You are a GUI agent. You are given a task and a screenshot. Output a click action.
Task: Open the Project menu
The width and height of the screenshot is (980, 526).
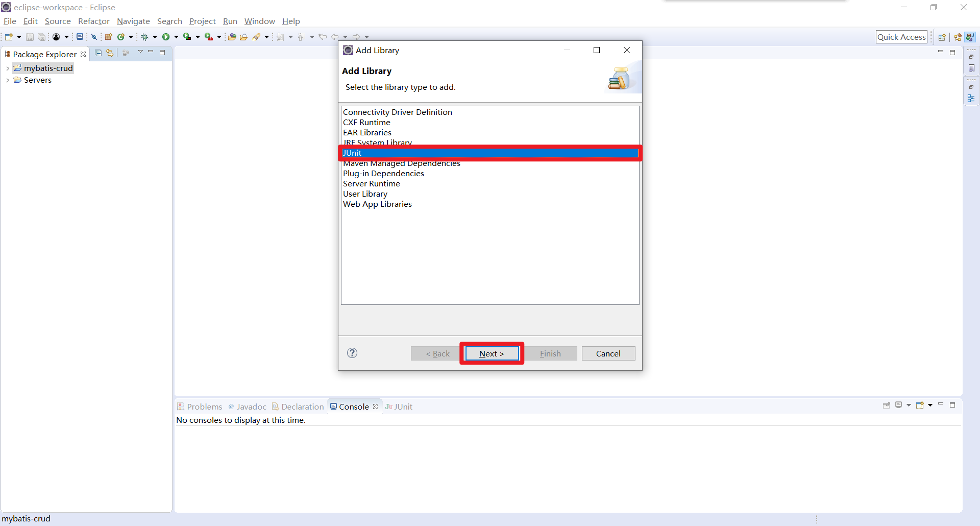[x=203, y=21]
